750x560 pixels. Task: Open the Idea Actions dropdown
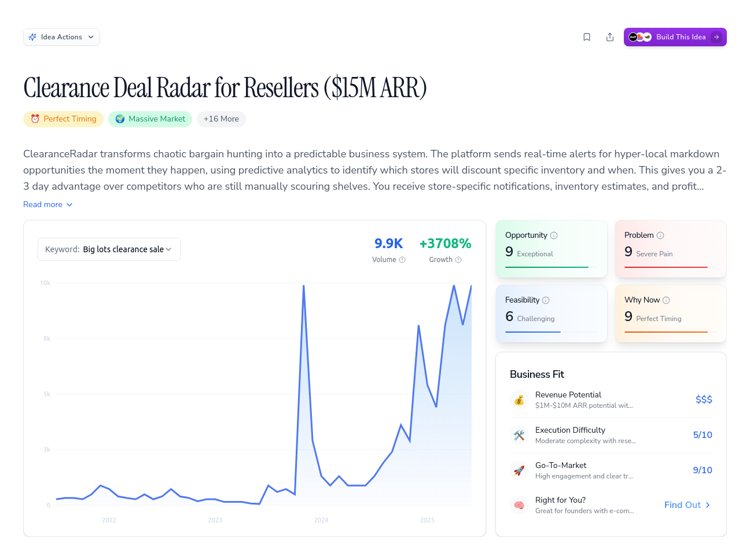click(61, 37)
